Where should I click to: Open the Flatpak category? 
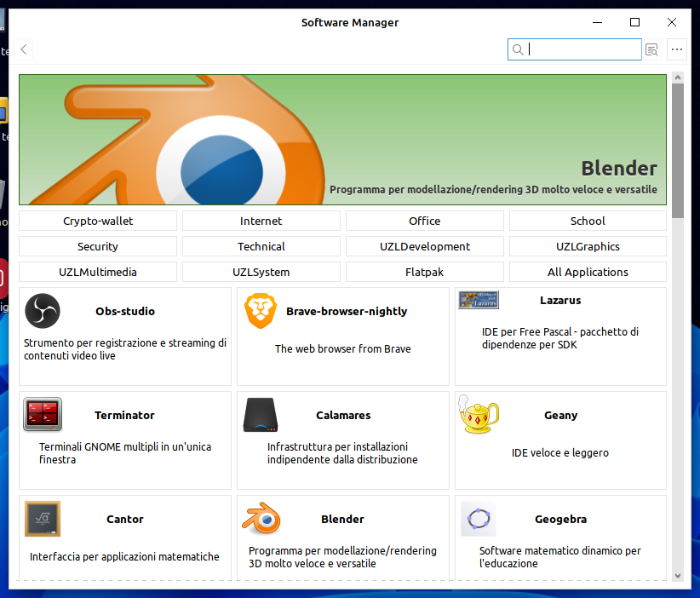click(424, 272)
